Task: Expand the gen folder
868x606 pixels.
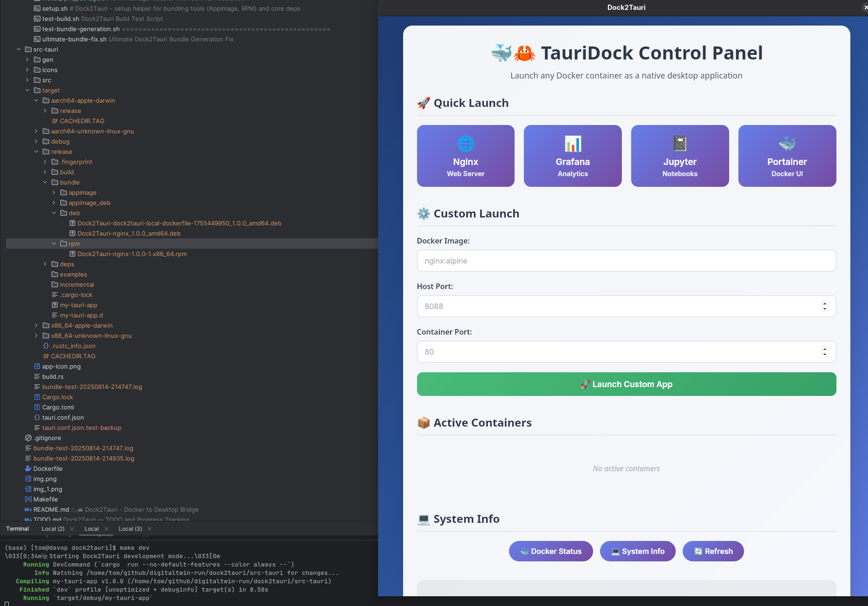Action: 27,59
